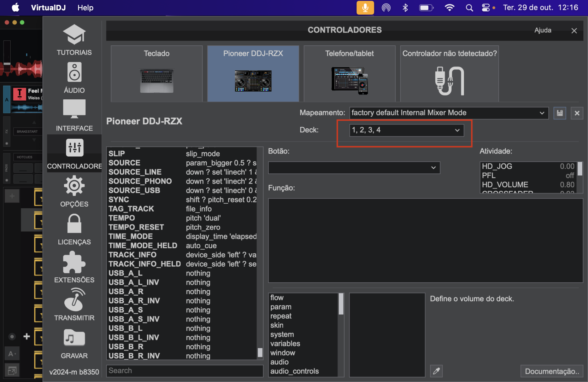Viewport: 588px width, 382px height.
Task: Open the Botão dropdown
Action: coord(354,168)
